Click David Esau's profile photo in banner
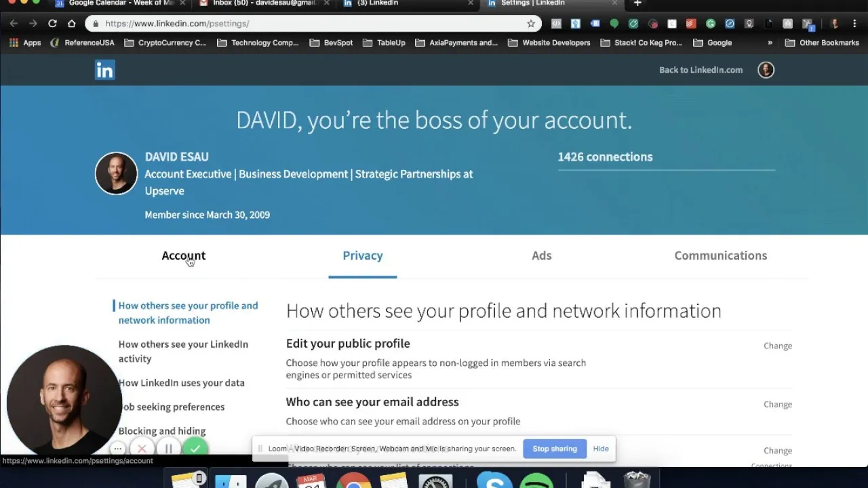The width and height of the screenshot is (868, 488). pos(116,174)
